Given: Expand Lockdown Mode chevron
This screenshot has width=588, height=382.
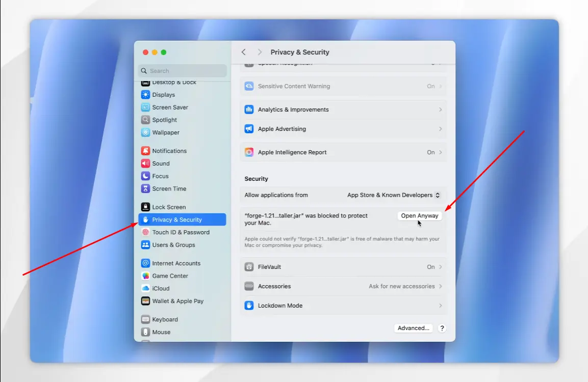Looking at the screenshot, I should 440,305.
